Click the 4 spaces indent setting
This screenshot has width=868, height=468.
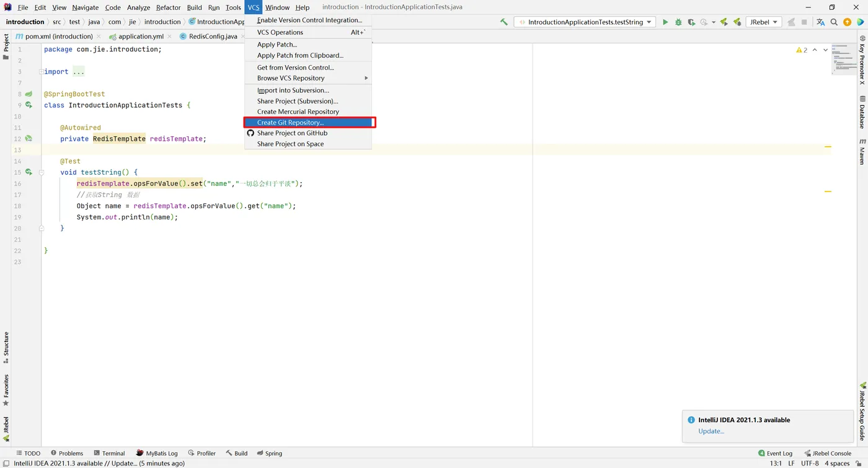(x=837, y=463)
